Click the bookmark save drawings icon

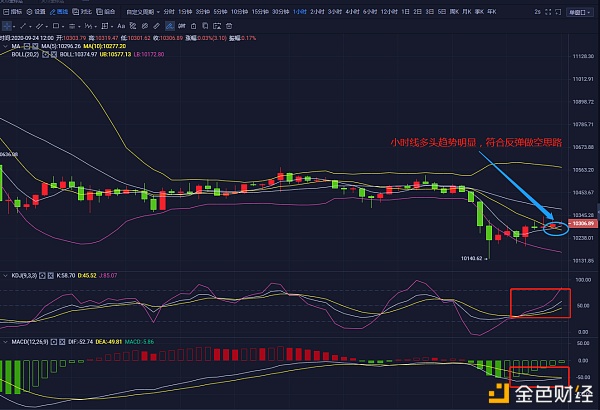point(205,26)
